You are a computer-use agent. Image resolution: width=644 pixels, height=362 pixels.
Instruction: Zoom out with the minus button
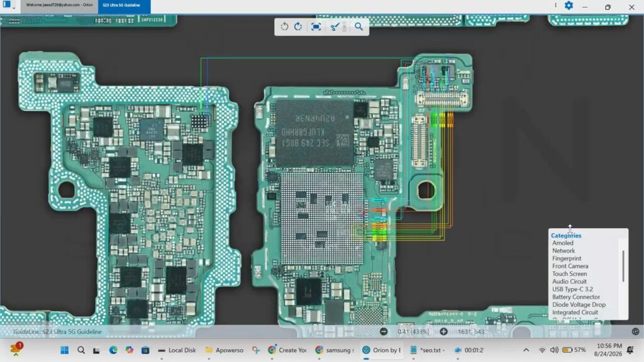[383, 332]
